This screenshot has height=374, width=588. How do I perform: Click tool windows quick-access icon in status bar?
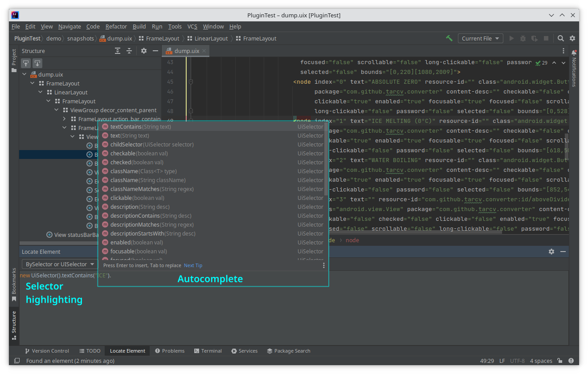(x=17, y=361)
